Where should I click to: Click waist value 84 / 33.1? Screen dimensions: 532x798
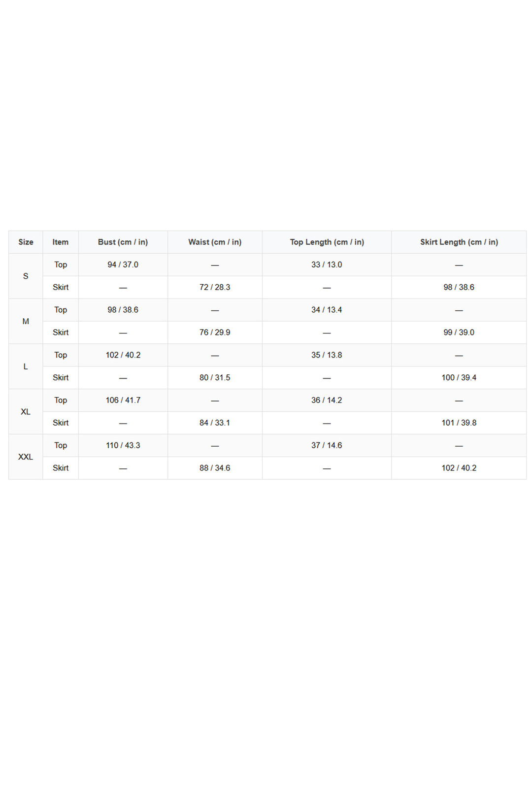(215, 423)
